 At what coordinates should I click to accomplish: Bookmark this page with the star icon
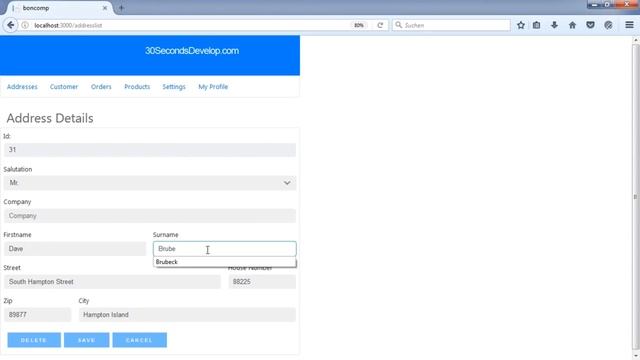(520, 25)
